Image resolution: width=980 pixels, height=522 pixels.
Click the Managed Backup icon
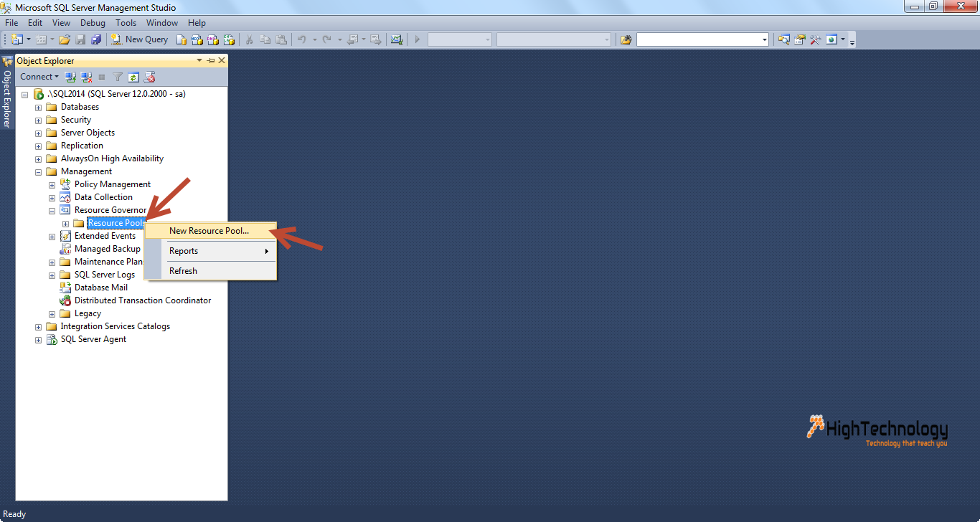click(x=65, y=249)
